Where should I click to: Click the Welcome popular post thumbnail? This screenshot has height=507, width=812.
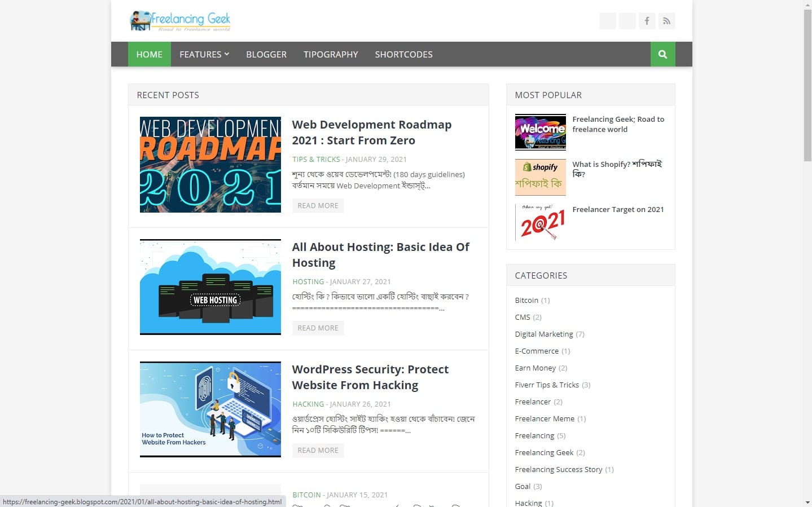point(541,132)
